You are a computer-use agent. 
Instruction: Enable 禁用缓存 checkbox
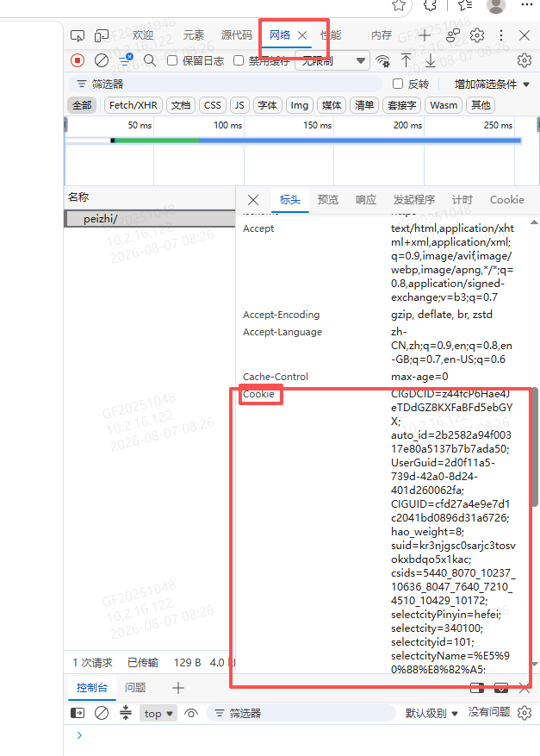coord(239,60)
